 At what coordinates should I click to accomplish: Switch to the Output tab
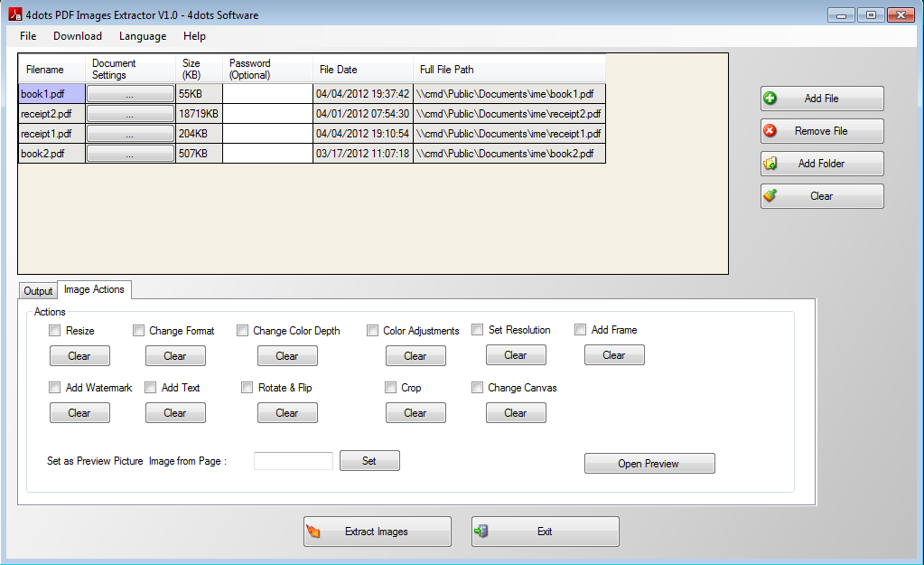click(37, 290)
